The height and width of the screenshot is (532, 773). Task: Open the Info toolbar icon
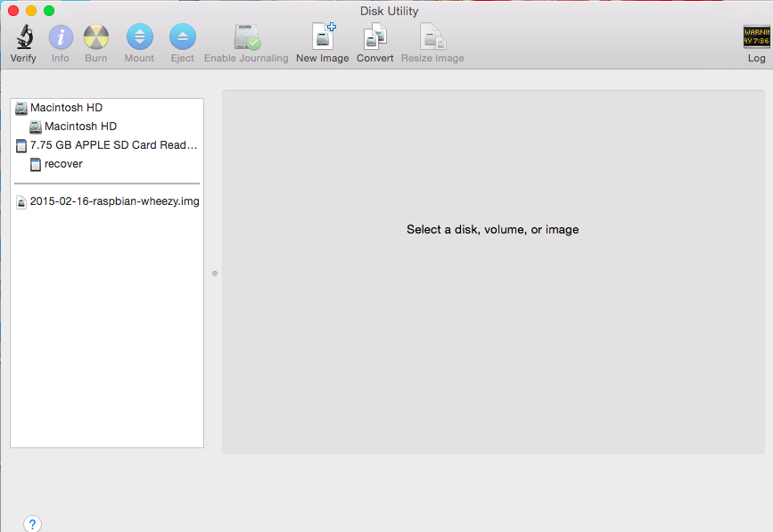tap(60, 37)
